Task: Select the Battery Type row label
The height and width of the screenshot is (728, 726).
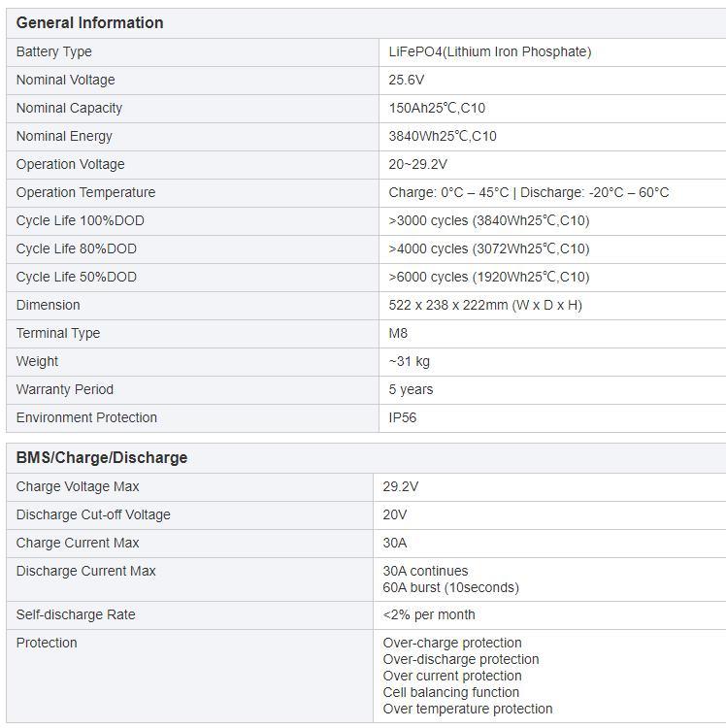Action: point(54,51)
